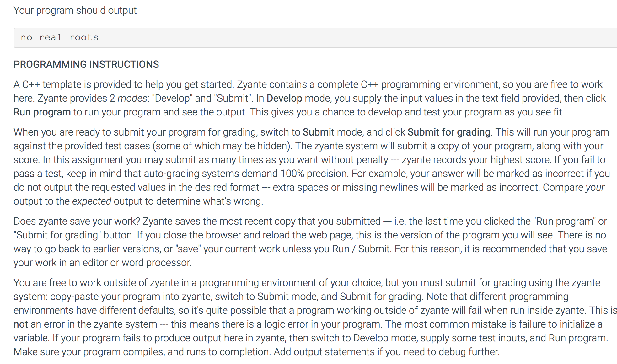617x364 pixels.
Task: Click the 'Your program should output' text
Action: coord(75,10)
